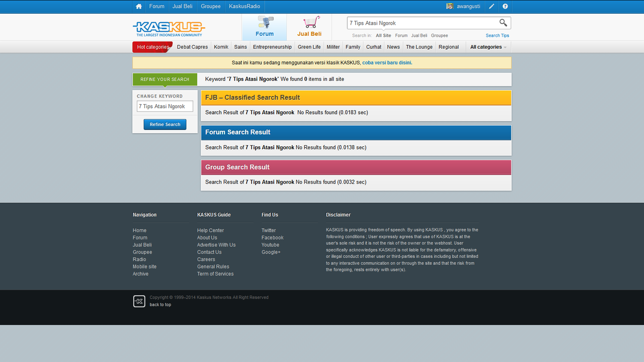The width and height of the screenshot is (644, 362).
Task: Open KaskusRadio in the top bar
Action: (245, 7)
